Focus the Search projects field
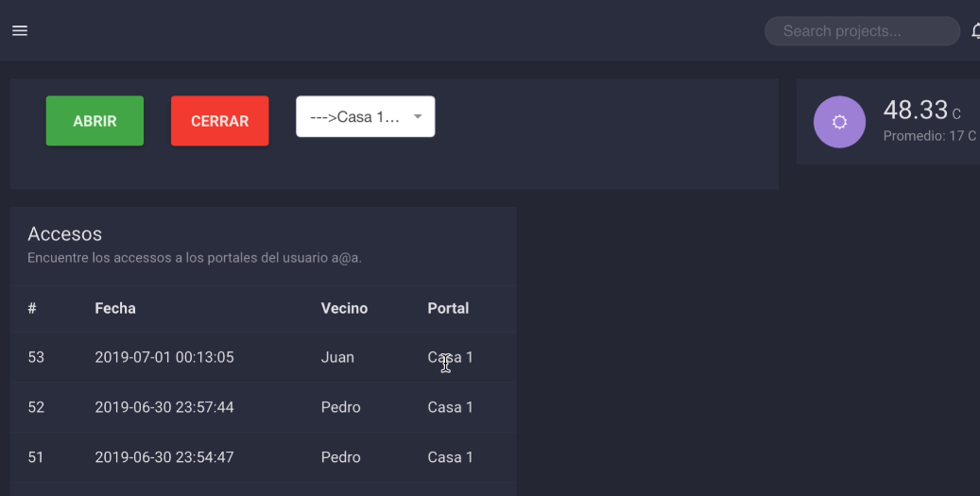The image size is (980, 496). point(861,31)
